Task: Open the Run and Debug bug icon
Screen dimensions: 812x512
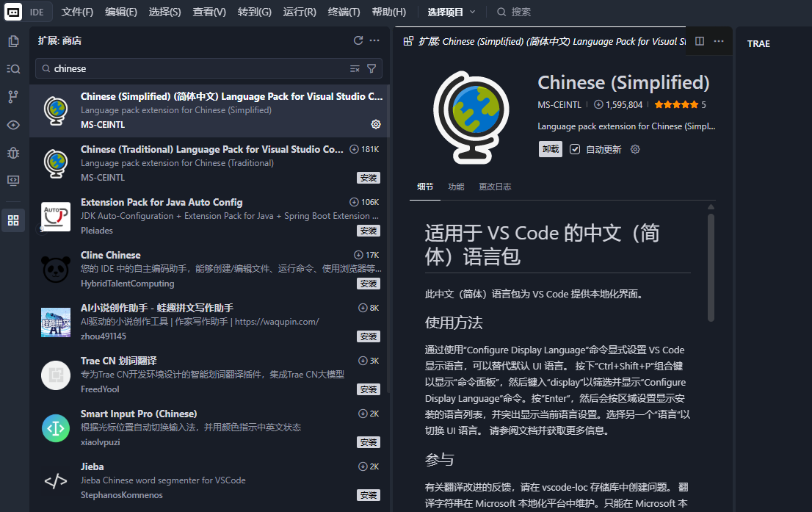Action: 13,153
